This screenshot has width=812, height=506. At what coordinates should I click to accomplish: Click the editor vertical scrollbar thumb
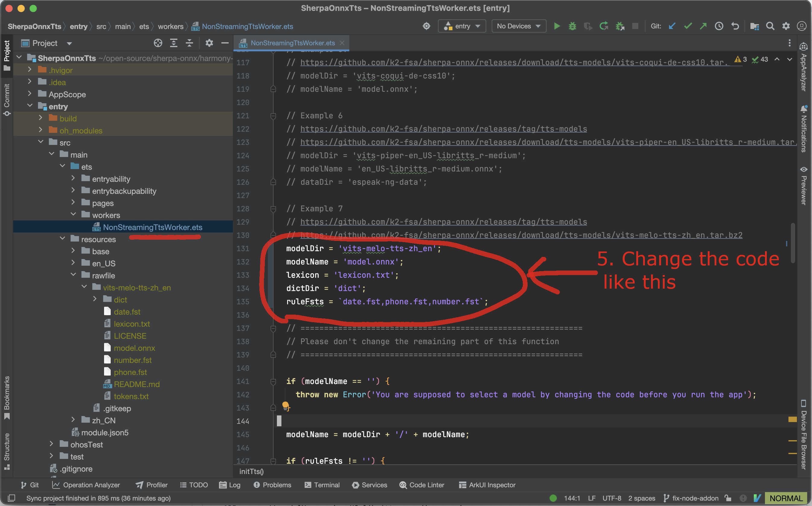coord(793,243)
